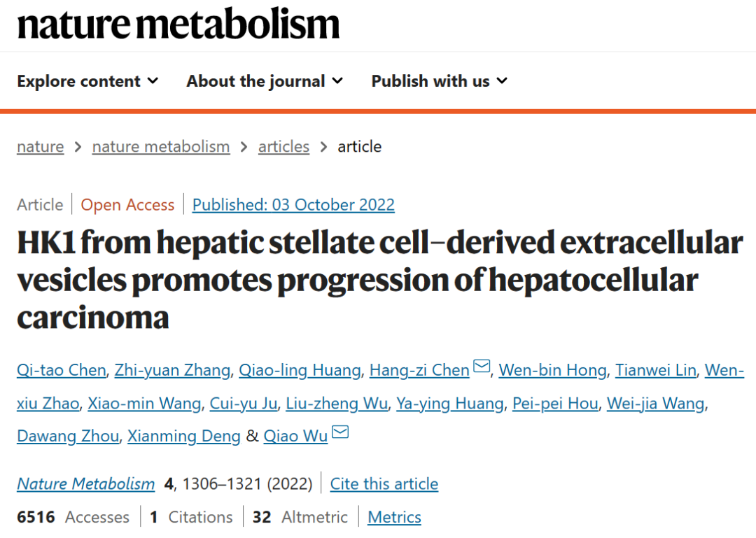
Task: Click the Nature Metabolism journal citation link
Action: pyautogui.click(x=86, y=484)
